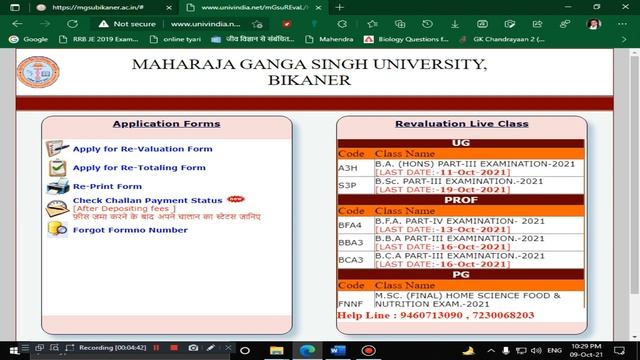Open File Explorer from taskbar
Viewport: 640px width, 360px height.
(276, 351)
